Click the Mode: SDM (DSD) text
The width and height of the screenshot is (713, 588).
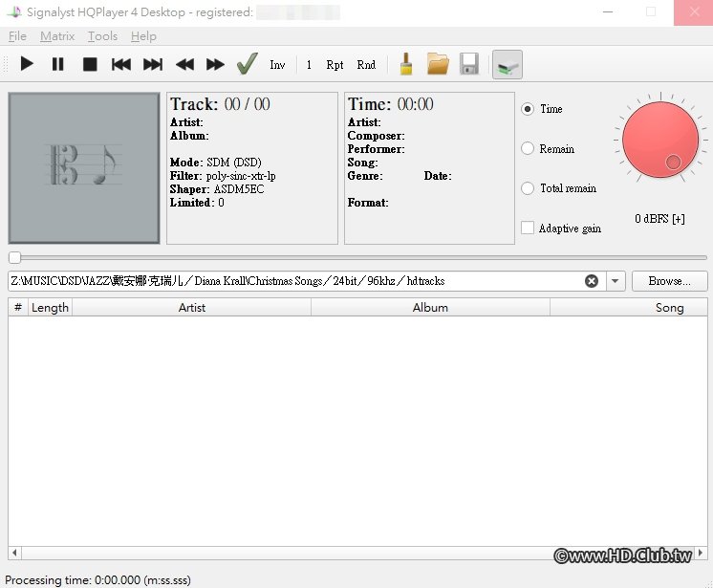[x=216, y=163]
